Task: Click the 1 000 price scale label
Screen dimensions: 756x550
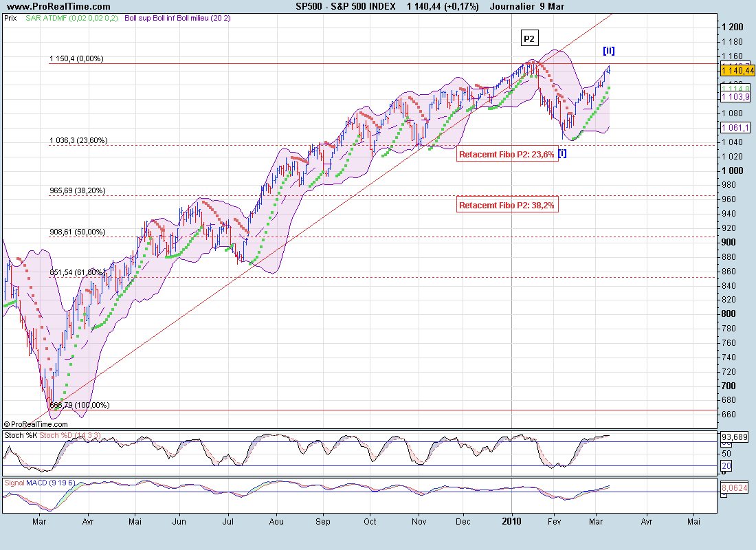Action: pyautogui.click(x=732, y=170)
